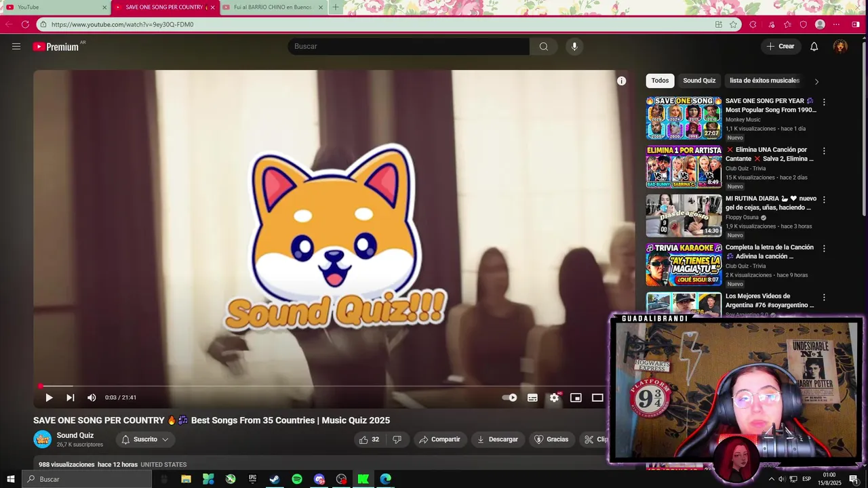Open Completa la letra de la Canción
This screenshot has height=488, width=868.
[770, 251]
